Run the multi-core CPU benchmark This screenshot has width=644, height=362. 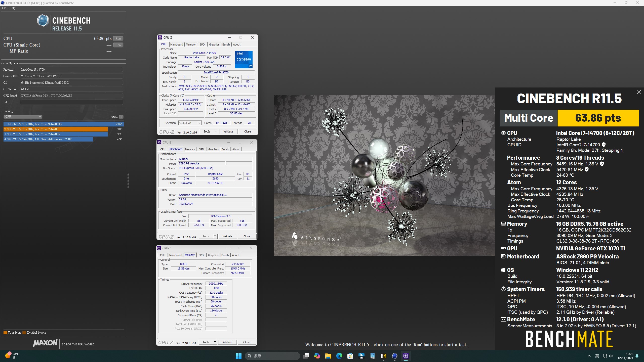pos(118,38)
